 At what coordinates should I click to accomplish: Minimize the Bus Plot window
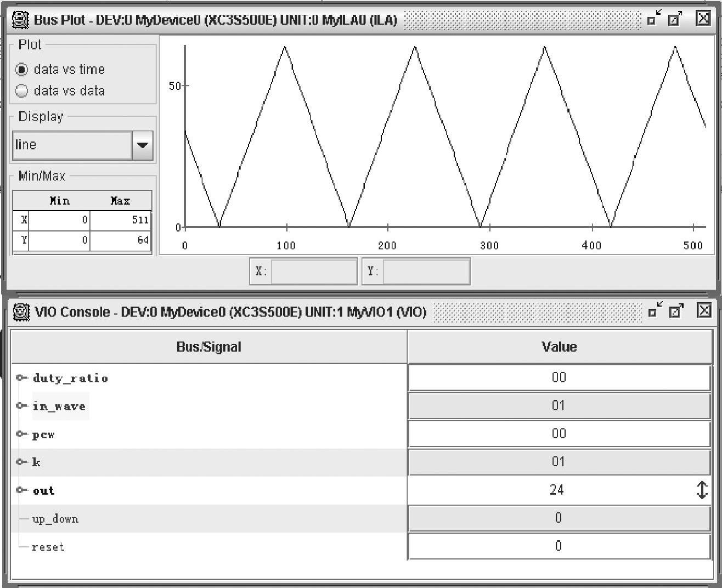(x=654, y=19)
